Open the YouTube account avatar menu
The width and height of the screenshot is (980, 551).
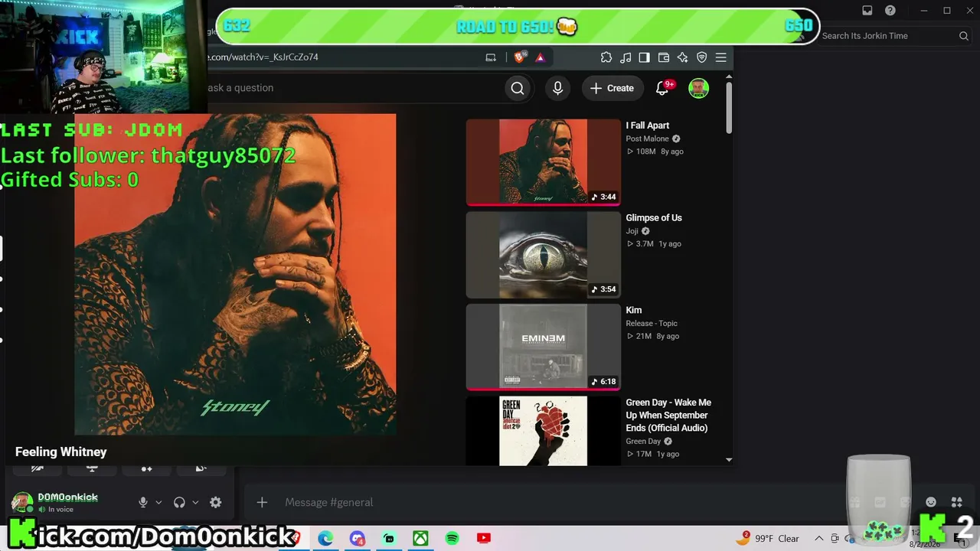tap(698, 88)
